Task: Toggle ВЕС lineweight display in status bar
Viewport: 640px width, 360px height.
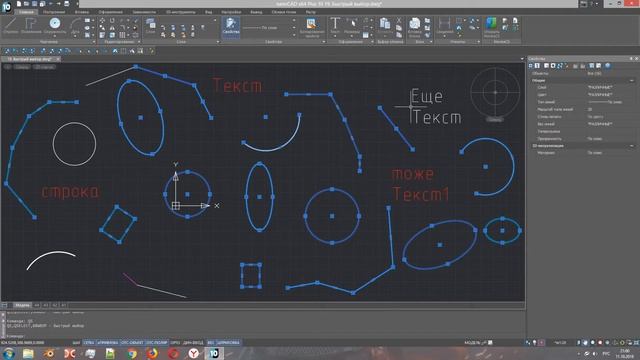Action: [x=211, y=342]
